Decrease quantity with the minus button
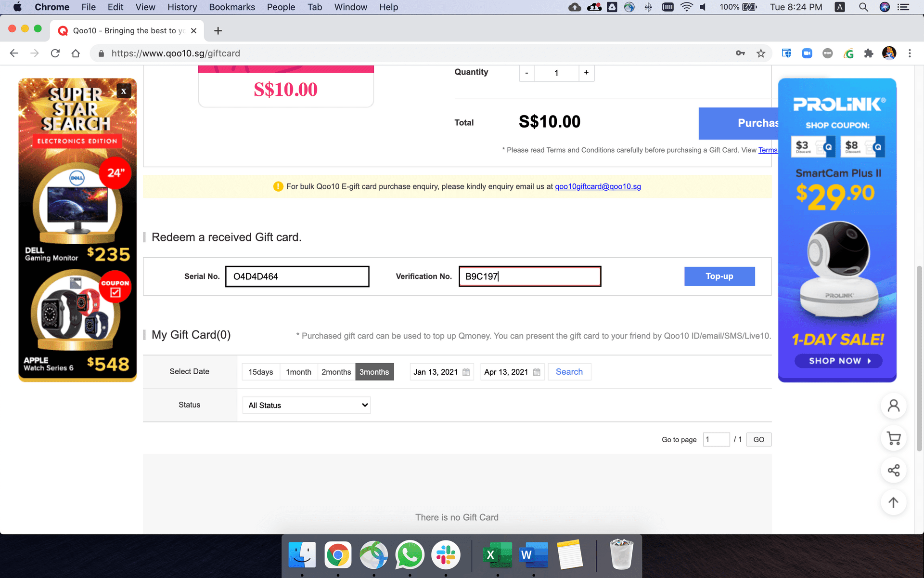This screenshot has height=578, width=924. coord(526,73)
